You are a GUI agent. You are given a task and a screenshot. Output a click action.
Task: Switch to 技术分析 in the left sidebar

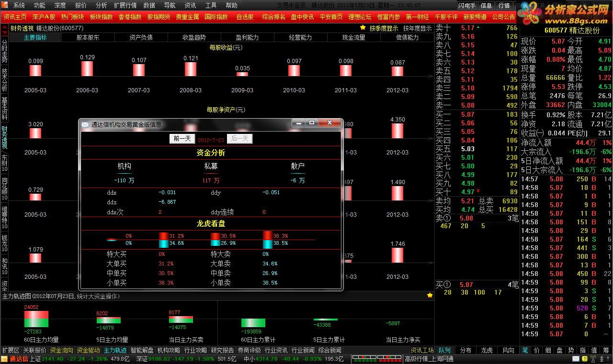click(4, 79)
